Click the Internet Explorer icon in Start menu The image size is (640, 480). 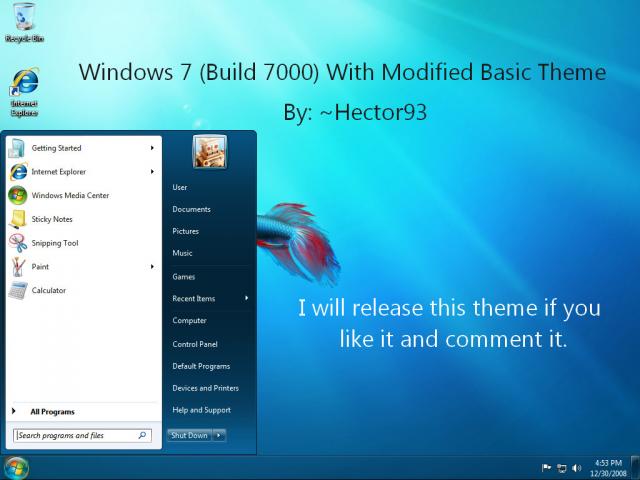[18, 171]
